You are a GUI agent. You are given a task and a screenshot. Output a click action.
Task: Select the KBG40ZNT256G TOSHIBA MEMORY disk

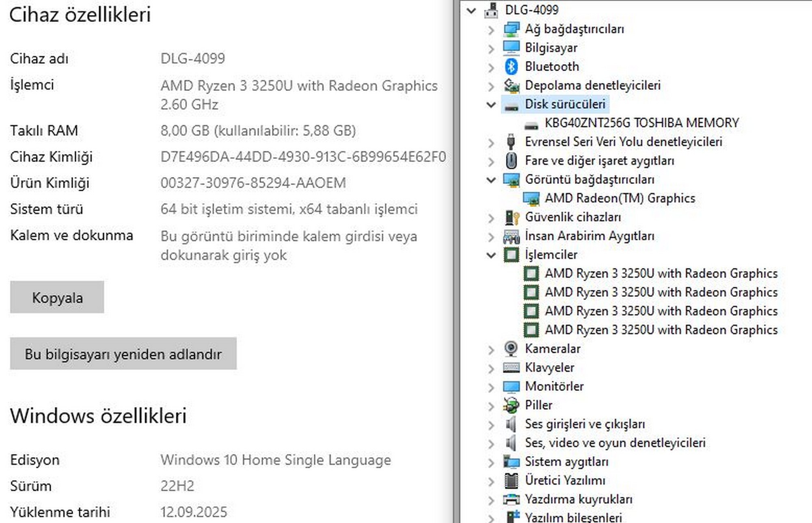pyautogui.click(x=641, y=123)
